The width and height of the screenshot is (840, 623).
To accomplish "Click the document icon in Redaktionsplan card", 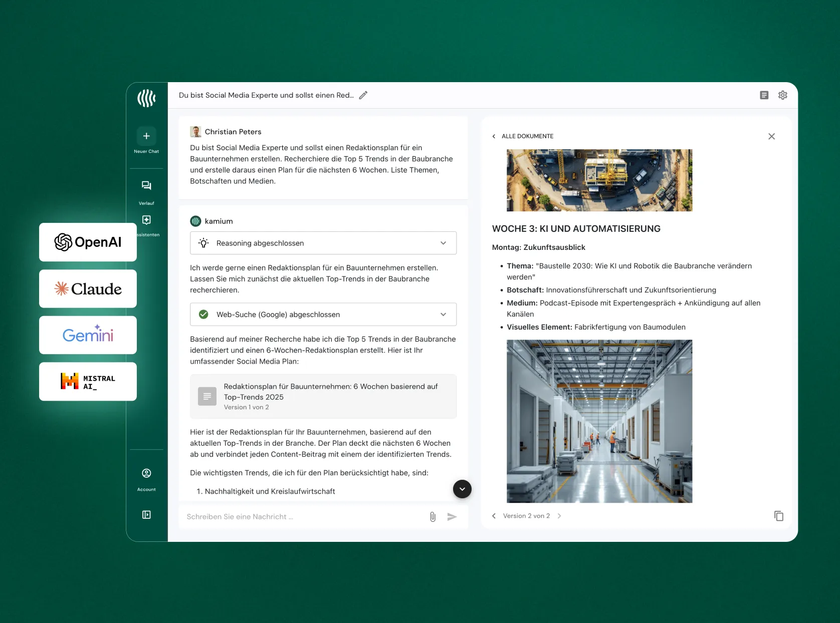I will pos(207,396).
